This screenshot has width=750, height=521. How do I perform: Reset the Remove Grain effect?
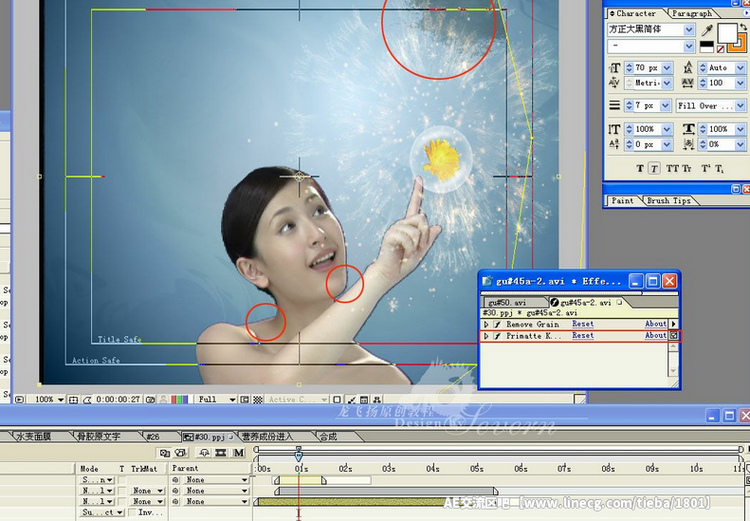point(583,324)
